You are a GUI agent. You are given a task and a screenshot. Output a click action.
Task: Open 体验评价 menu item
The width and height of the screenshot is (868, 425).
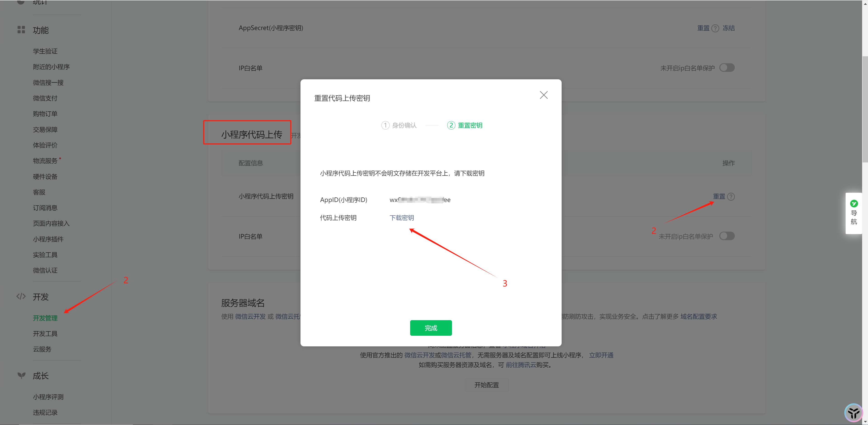point(45,145)
